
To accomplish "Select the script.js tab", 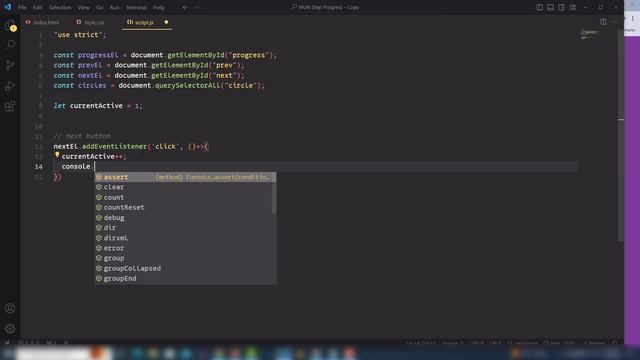I will pyautogui.click(x=144, y=22).
